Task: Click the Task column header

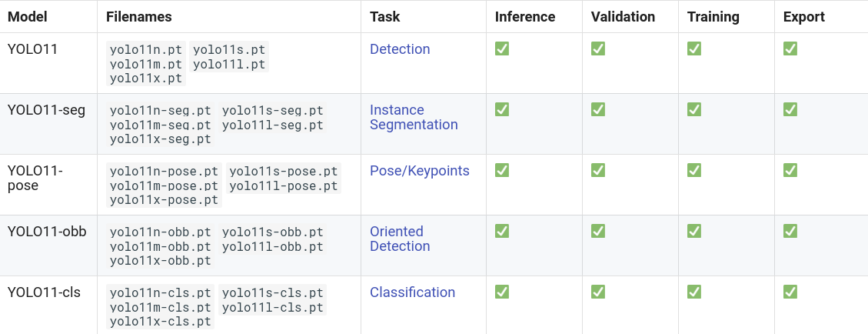Action: (x=384, y=17)
